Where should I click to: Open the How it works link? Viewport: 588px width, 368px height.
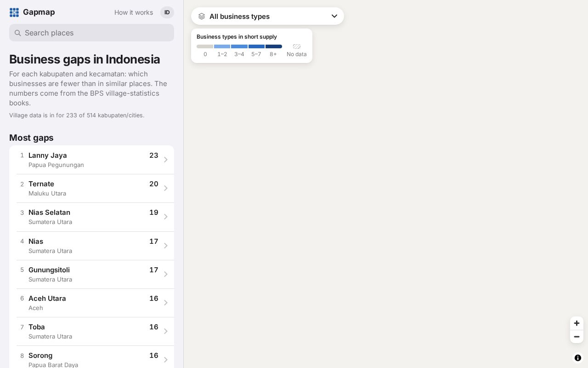pos(134,12)
